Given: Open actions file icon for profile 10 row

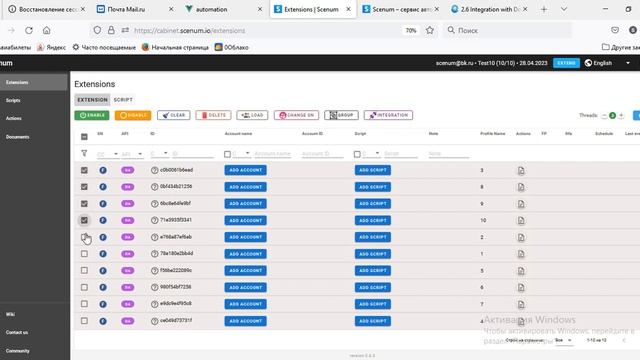Looking at the screenshot, I should pyautogui.click(x=521, y=221).
